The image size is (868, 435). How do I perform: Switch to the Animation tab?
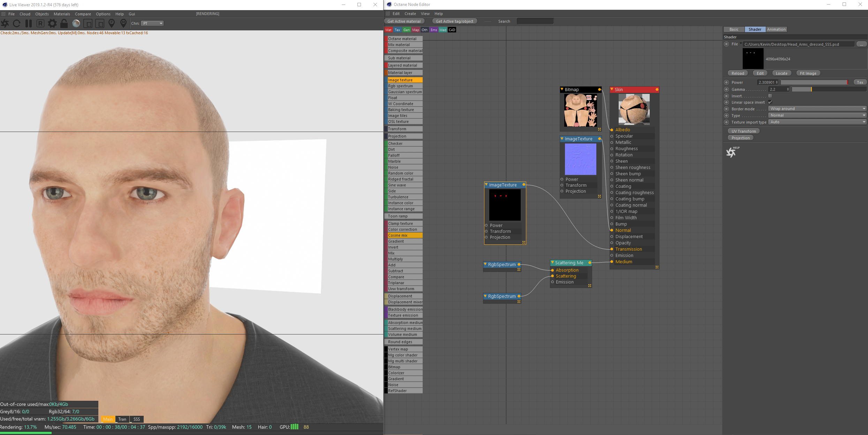(x=776, y=29)
